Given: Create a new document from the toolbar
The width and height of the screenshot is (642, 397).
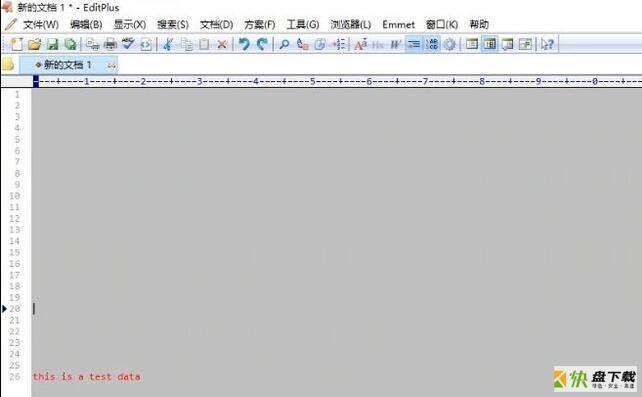Looking at the screenshot, I should [x=16, y=44].
